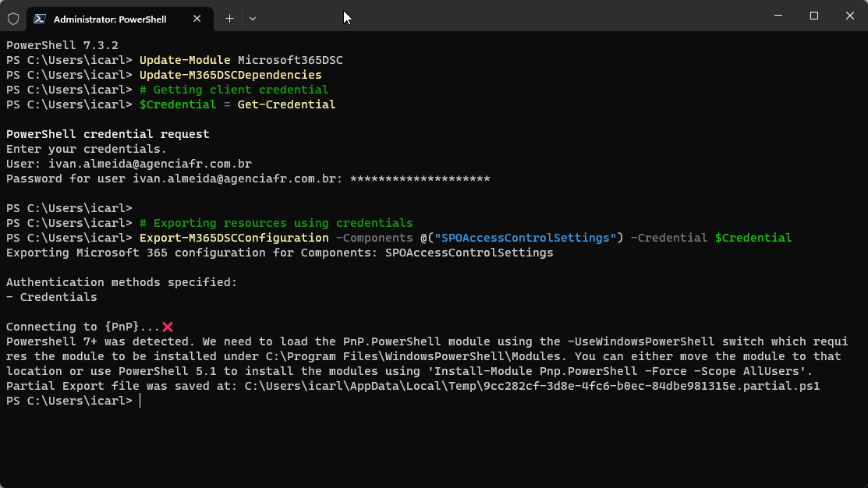Click the minimize icon in the title bar

(x=778, y=16)
